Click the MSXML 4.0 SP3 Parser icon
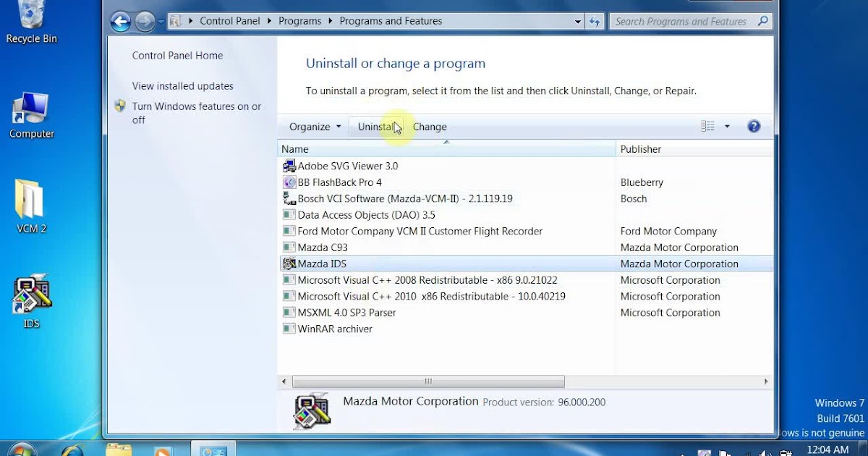This screenshot has height=456, width=868. pyautogui.click(x=289, y=313)
